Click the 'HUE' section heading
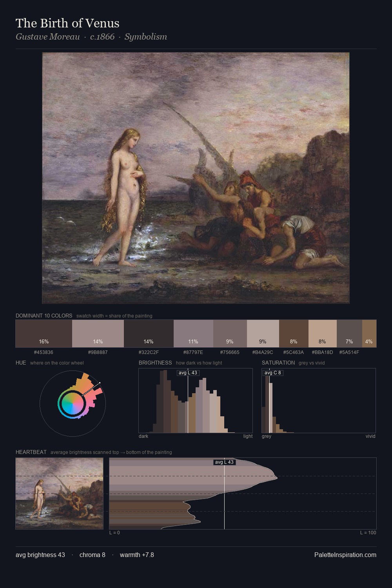This screenshot has height=588, width=392. click(21, 363)
